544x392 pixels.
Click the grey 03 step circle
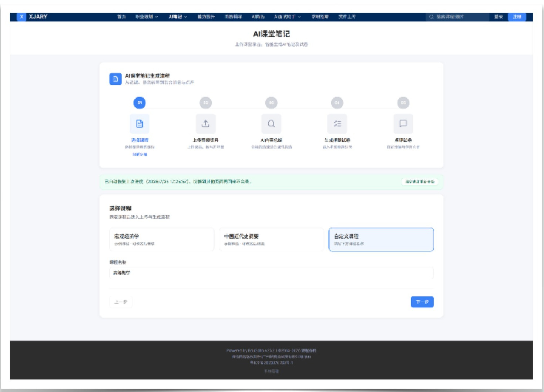pos(271,103)
